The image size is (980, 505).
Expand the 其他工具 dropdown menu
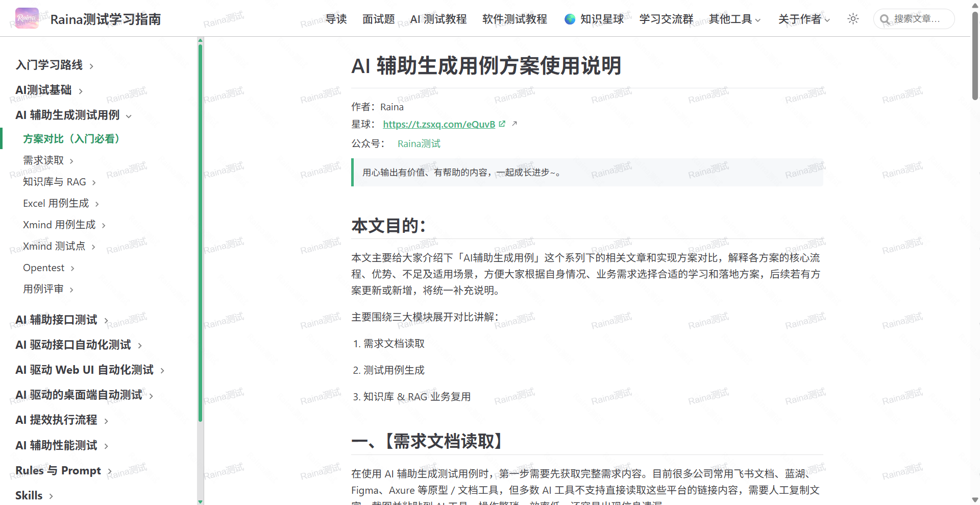(x=735, y=19)
